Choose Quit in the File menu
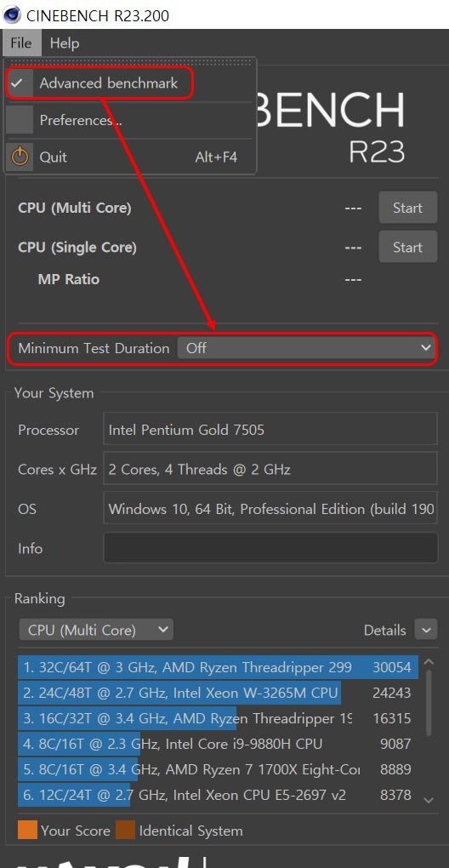 [130, 157]
